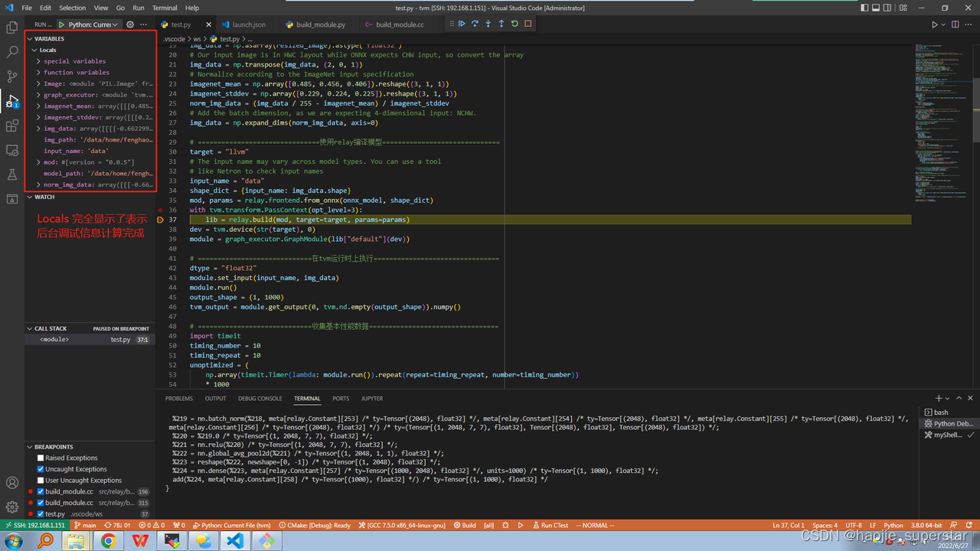Viewport: 980px width, 551px height.
Task: Open the Selection menu
Action: 73,8
